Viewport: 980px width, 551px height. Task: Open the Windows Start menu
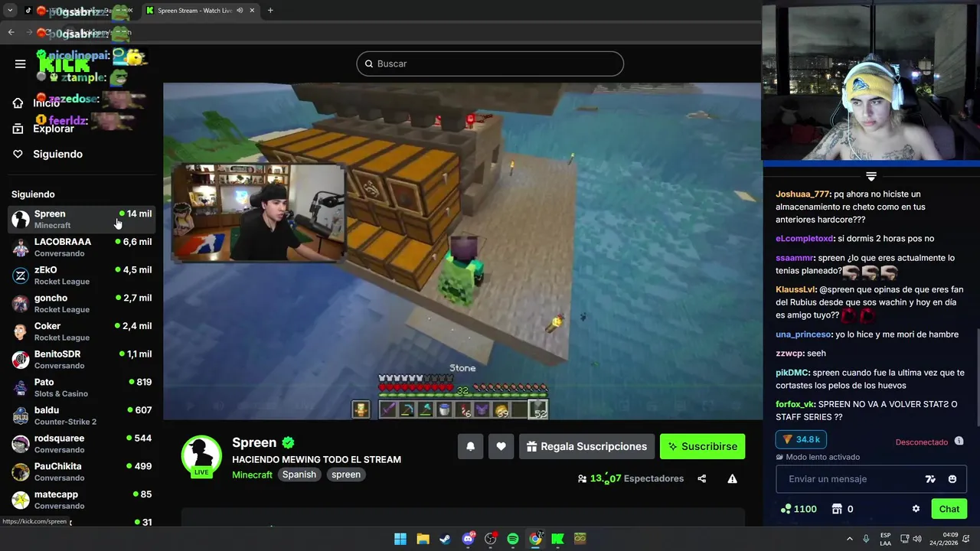(400, 539)
